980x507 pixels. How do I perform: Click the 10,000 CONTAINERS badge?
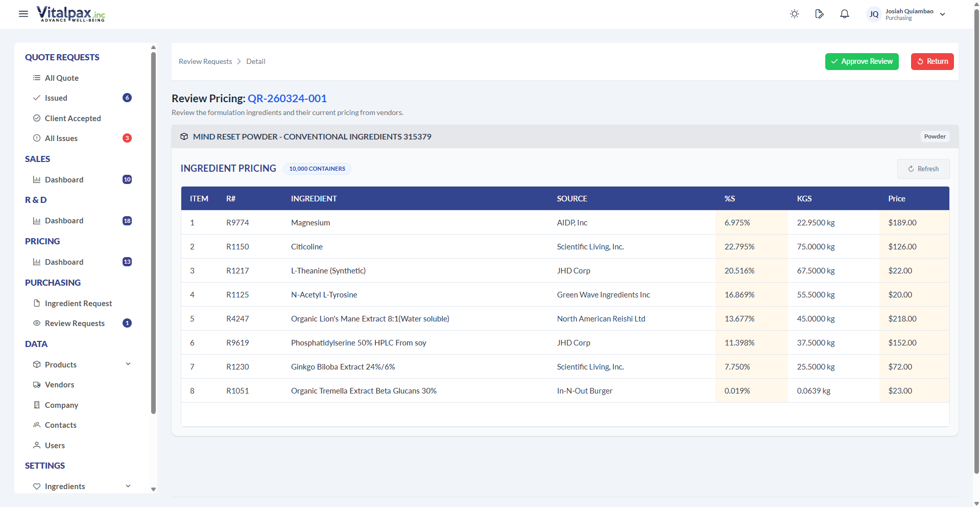(317, 169)
